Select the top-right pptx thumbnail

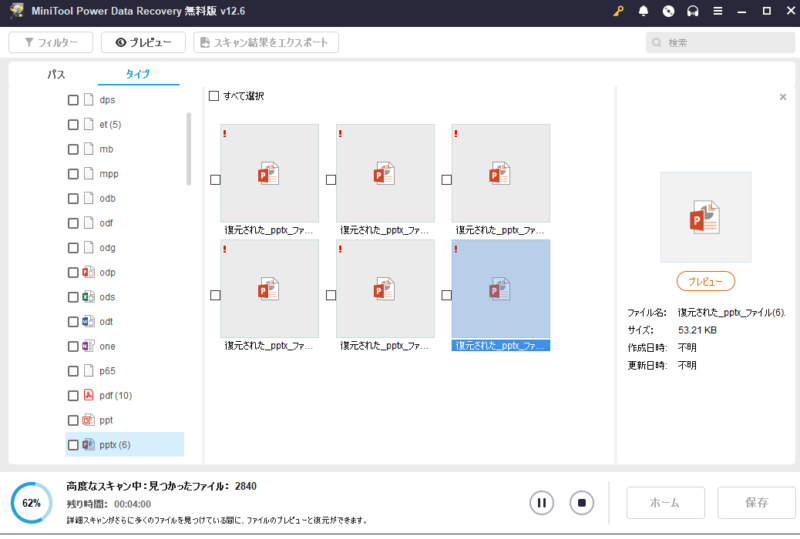click(501, 173)
